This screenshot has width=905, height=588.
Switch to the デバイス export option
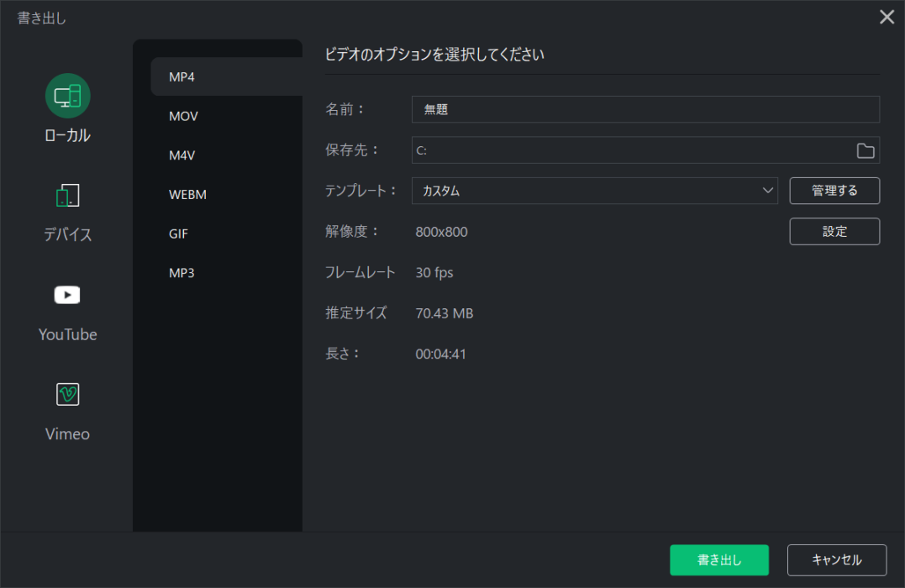(67, 197)
